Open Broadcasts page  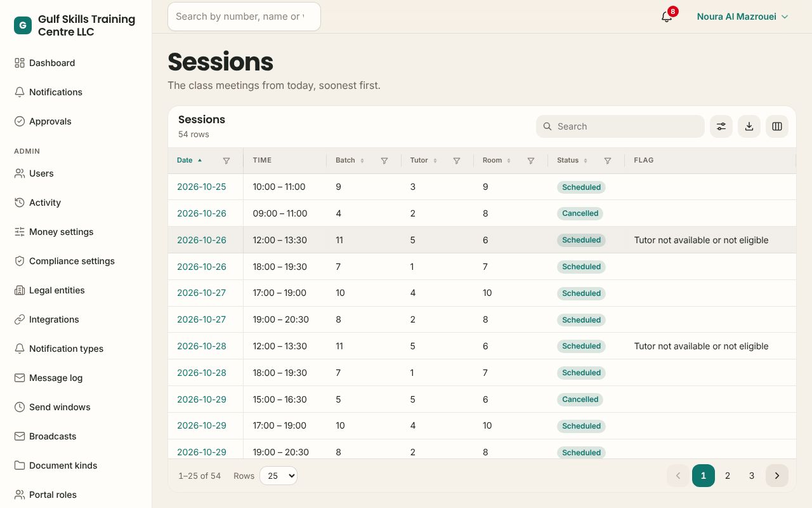[76, 436]
